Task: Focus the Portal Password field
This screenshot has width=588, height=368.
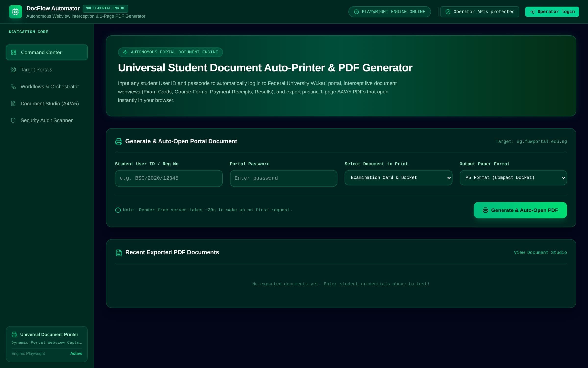Action: tap(283, 178)
